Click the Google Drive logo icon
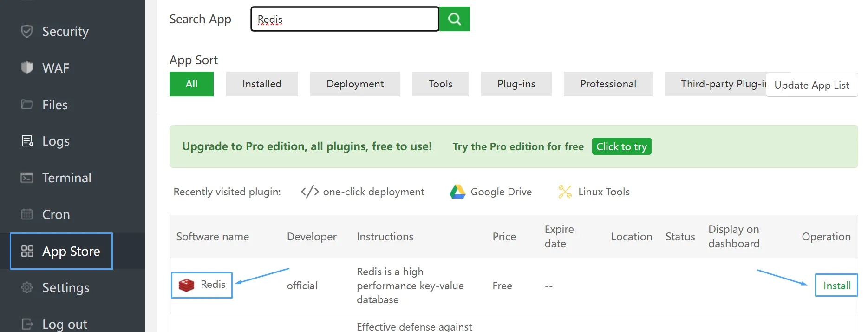Viewport: 868px width, 332px height. 457,192
